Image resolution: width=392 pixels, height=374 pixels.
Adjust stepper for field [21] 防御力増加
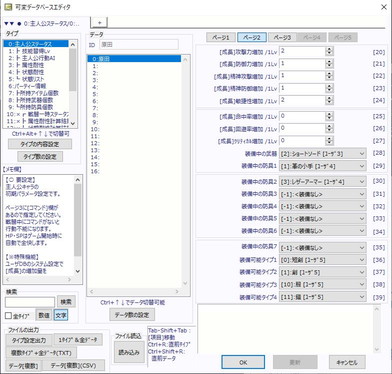(329, 63)
